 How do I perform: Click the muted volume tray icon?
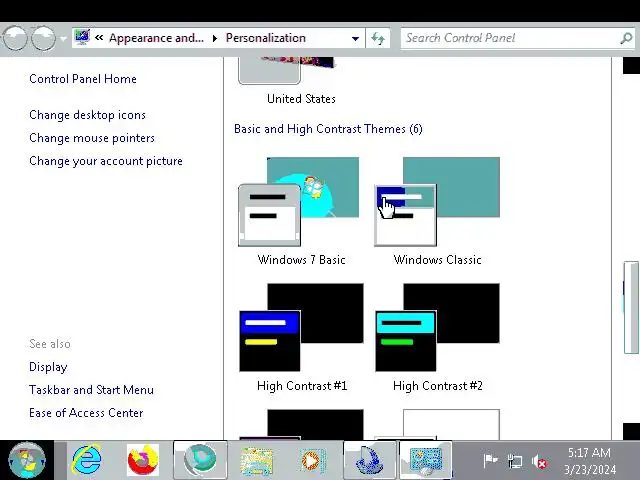pyautogui.click(x=539, y=461)
